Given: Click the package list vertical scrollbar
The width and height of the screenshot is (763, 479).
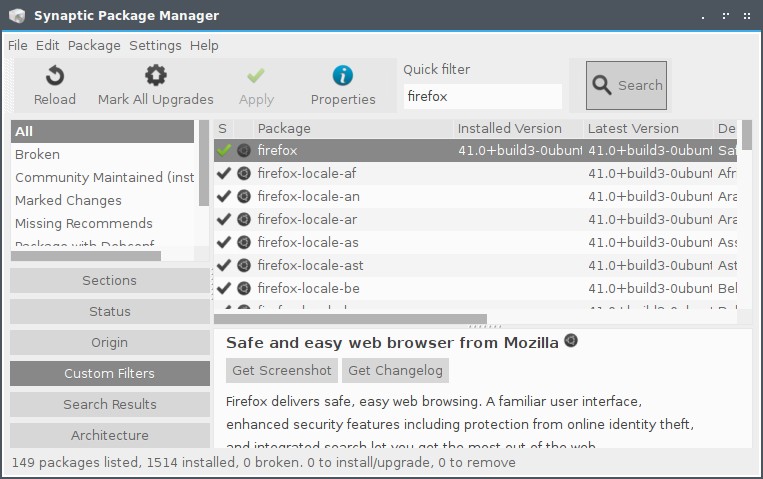Looking at the screenshot, I should [746, 135].
